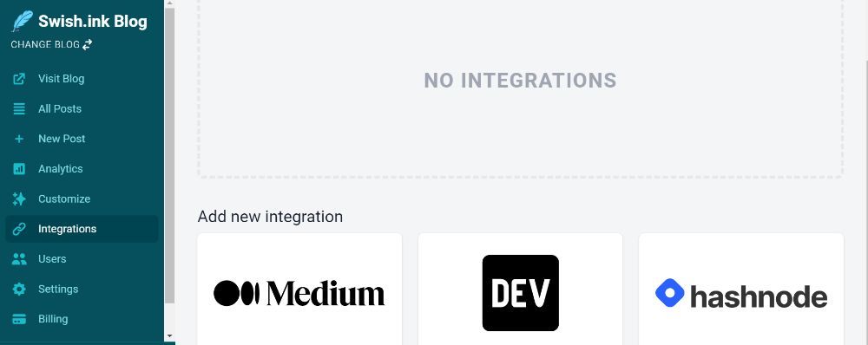Click the Customize sparkle icon
868x345 pixels.
click(19, 199)
